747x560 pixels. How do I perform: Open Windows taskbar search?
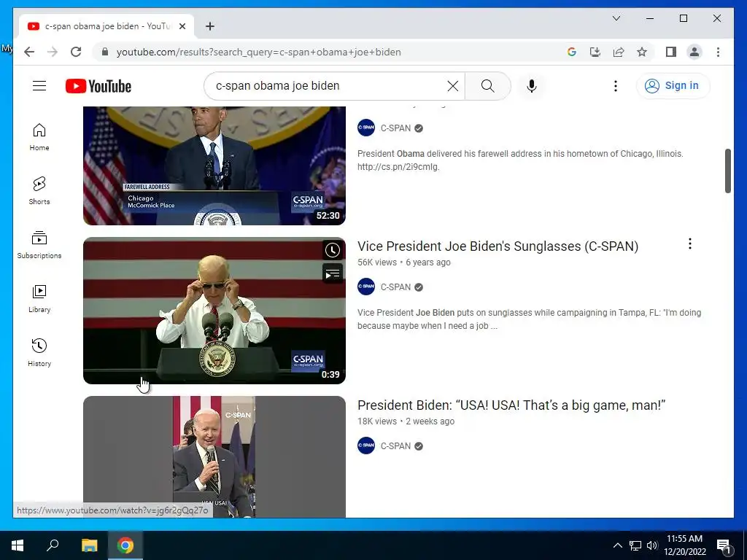click(x=53, y=545)
